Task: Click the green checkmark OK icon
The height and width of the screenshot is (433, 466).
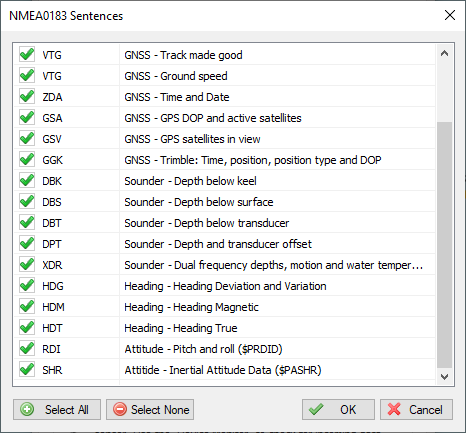Action: coord(316,409)
